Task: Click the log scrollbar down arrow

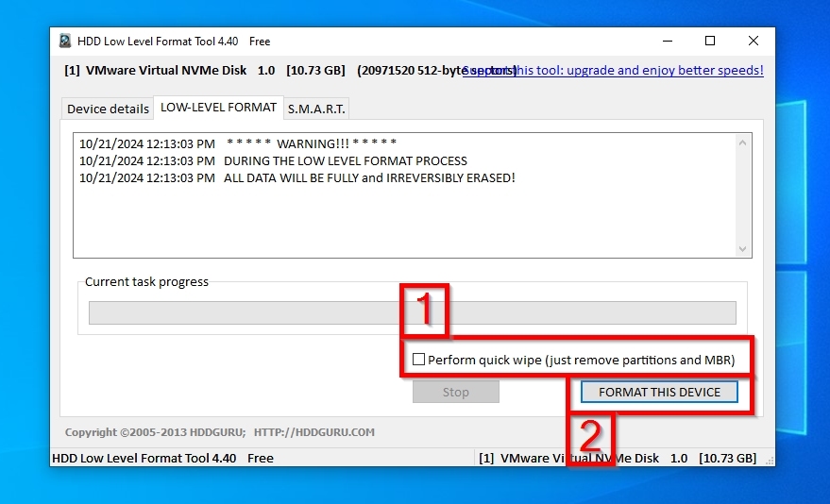Action: click(743, 249)
